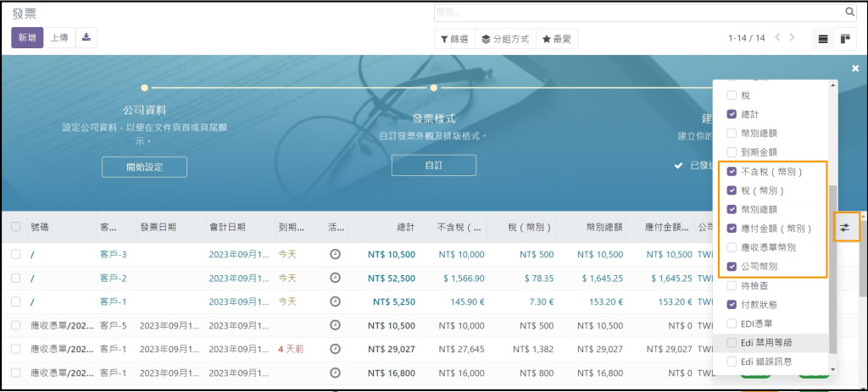Check the EDI憑單 column option
This screenshot has width=868, height=392.
[732, 323]
